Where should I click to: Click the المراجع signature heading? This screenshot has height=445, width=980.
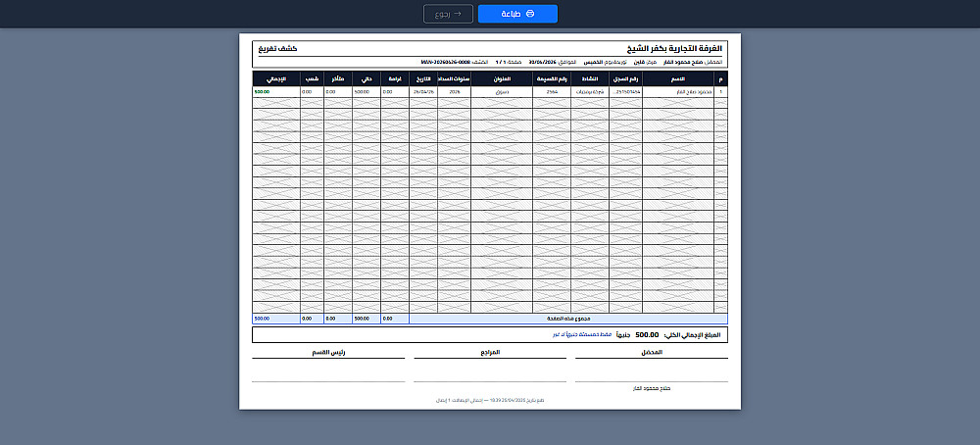(x=490, y=353)
